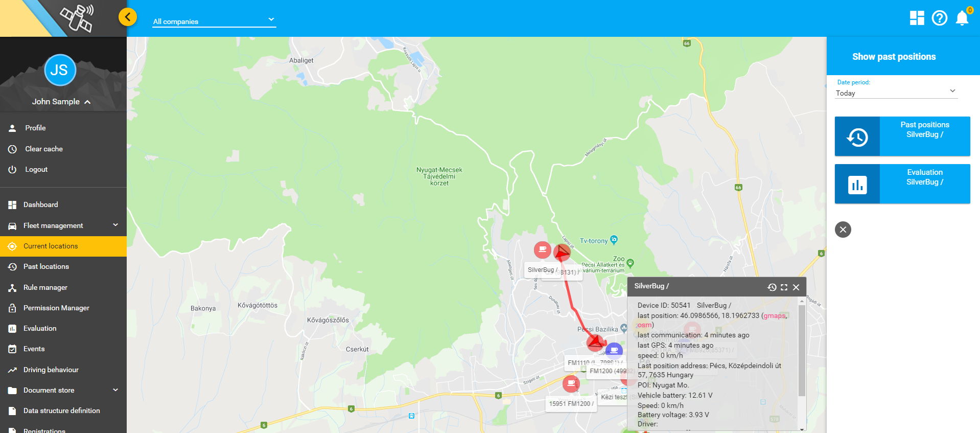Click the history icon in SilverBug popup

[x=772, y=287]
